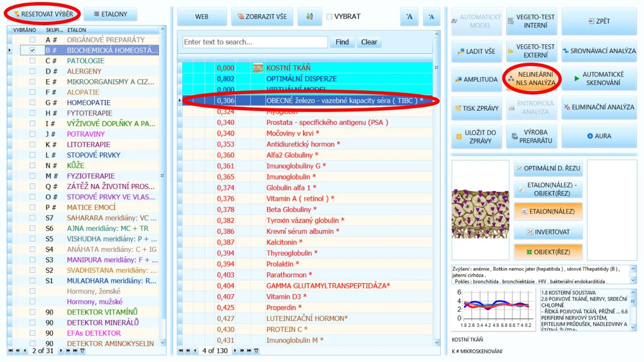Image resolution: width=644 pixels, height=362 pixels.
Task: Open ELIMINAČNÍ ANALÝZA
Action: (x=599, y=107)
